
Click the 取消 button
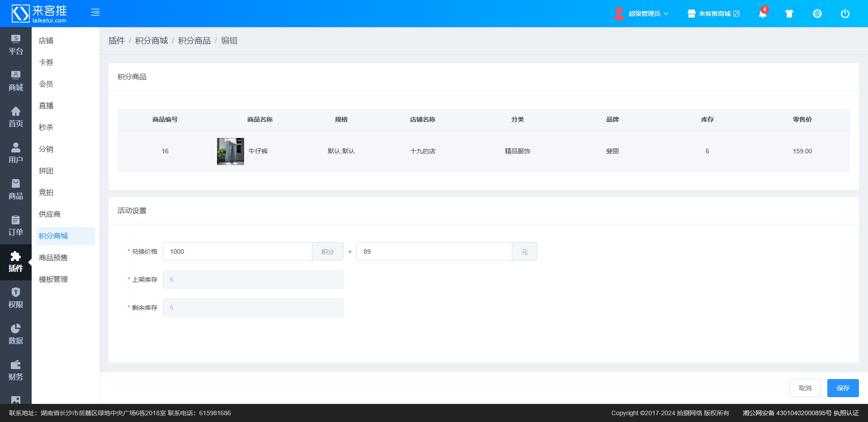coord(805,388)
